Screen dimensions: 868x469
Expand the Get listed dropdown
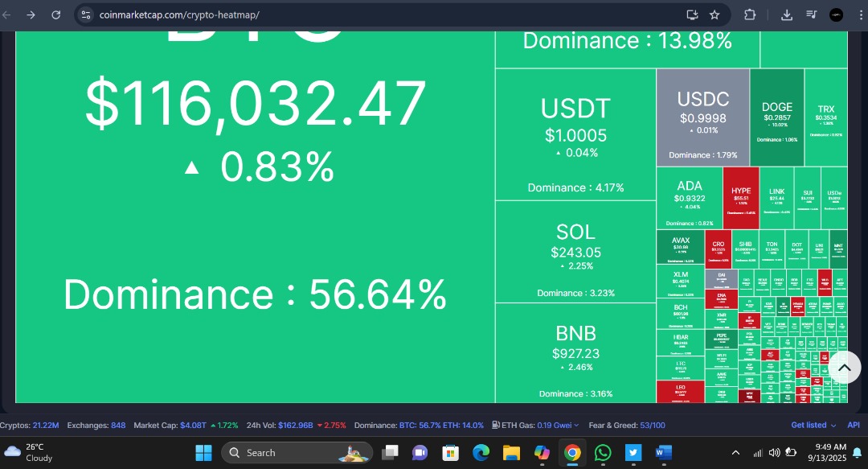coord(813,426)
